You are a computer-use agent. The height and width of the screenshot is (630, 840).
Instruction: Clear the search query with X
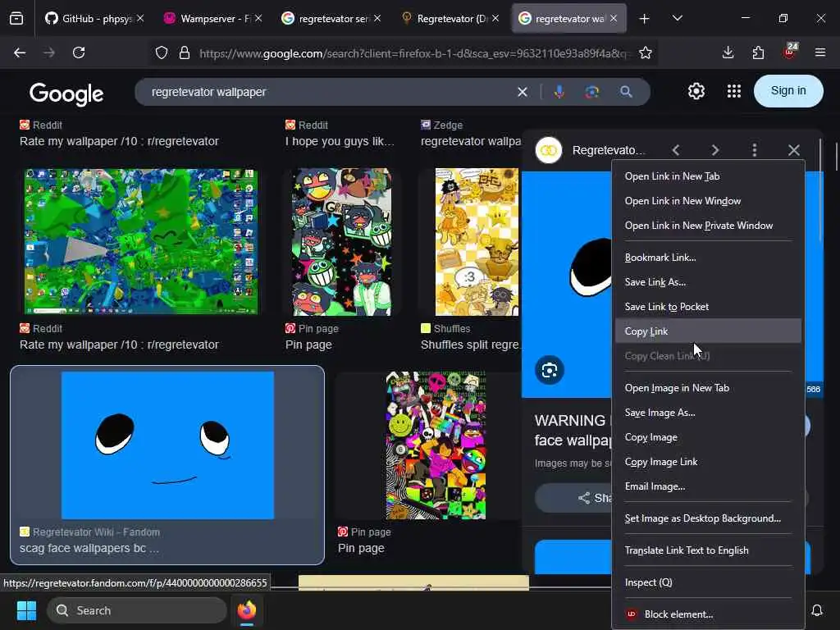pos(523,92)
